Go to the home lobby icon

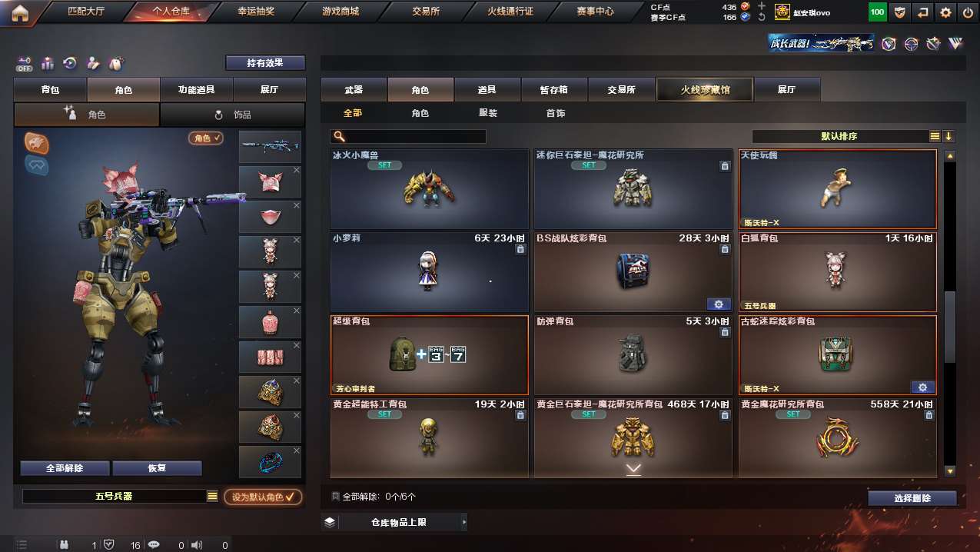click(20, 12)
